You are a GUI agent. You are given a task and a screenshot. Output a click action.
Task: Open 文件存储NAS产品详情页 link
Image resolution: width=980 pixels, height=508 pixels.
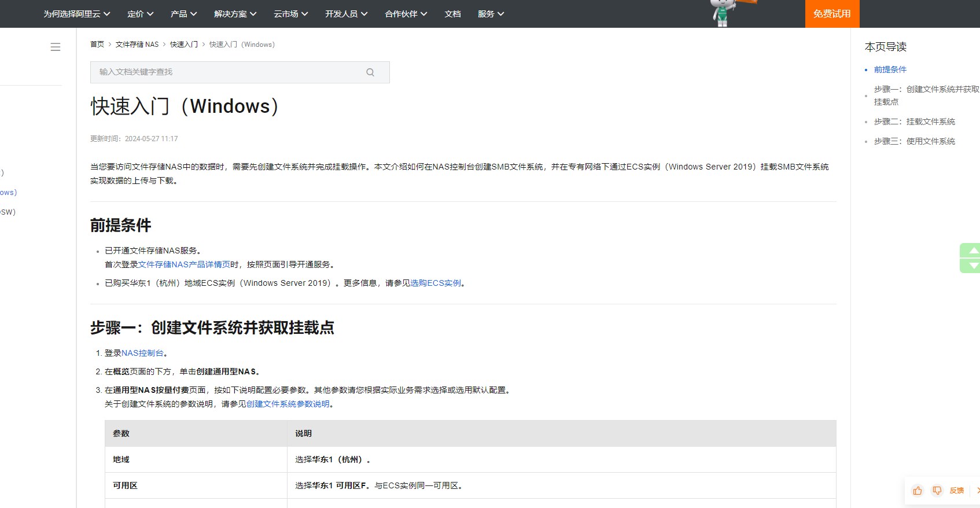click(x=184, y=264)
